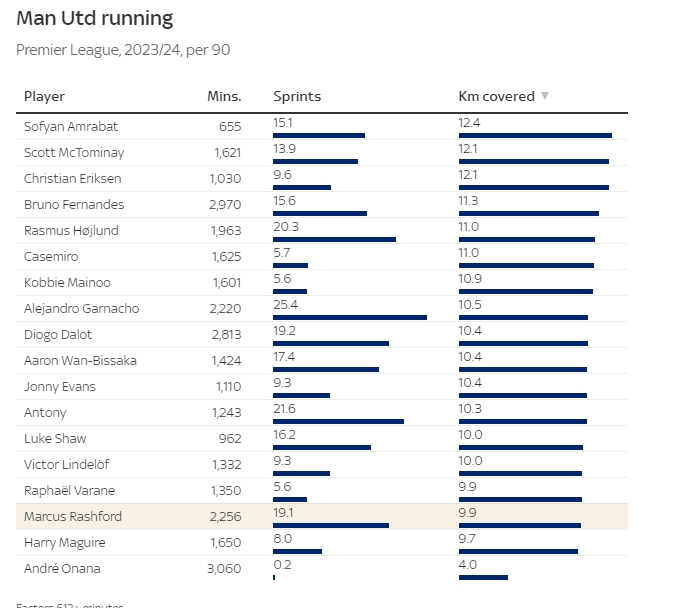Click Christian Eriksen's sprints bar

coord(302,187)
